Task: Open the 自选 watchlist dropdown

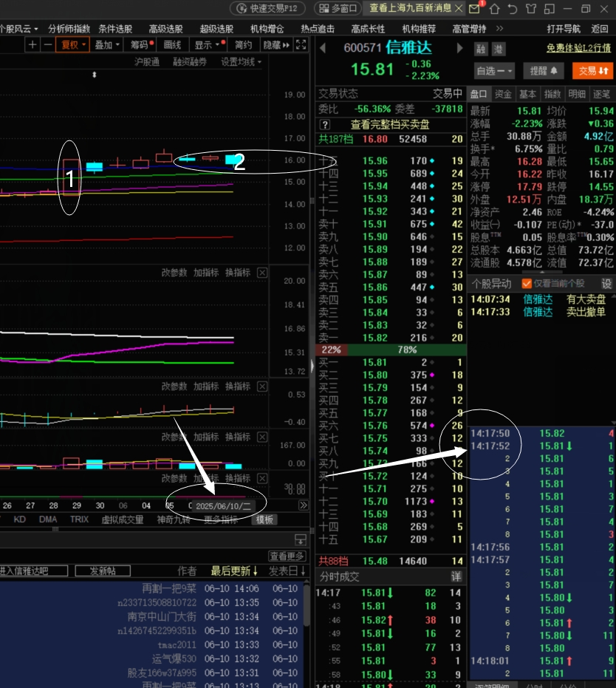Action: [x=493, y=71]
